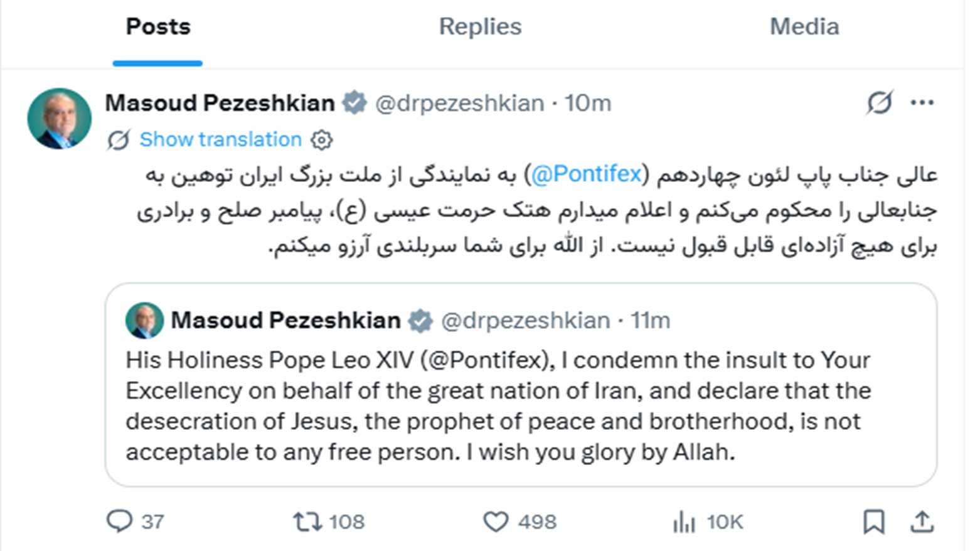
Task: Like the post with heart icon
Action: (496, 522)
